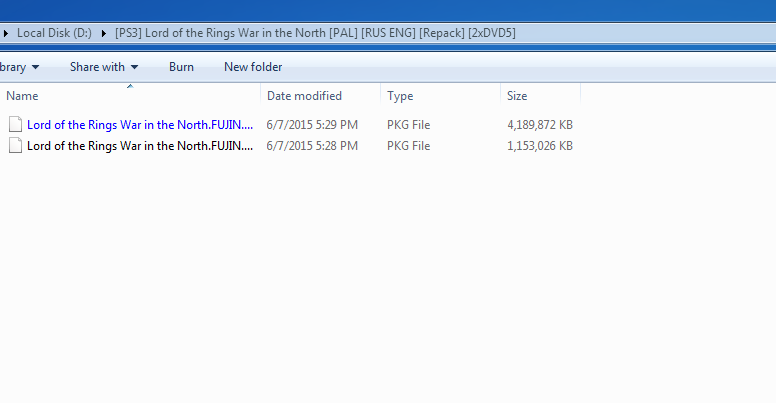Open the Include in library dropdown
The width and height of the screenshot is (776, 403).
(x=20, y=67)
